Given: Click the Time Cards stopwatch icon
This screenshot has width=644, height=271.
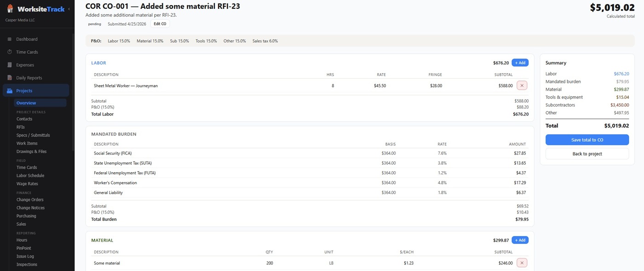Looking at the screenshot, I should [x=10, y=52].
